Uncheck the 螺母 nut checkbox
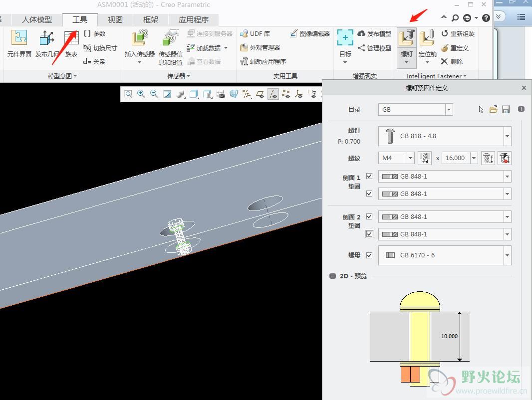532x400 pixels. tap(369, 255)
